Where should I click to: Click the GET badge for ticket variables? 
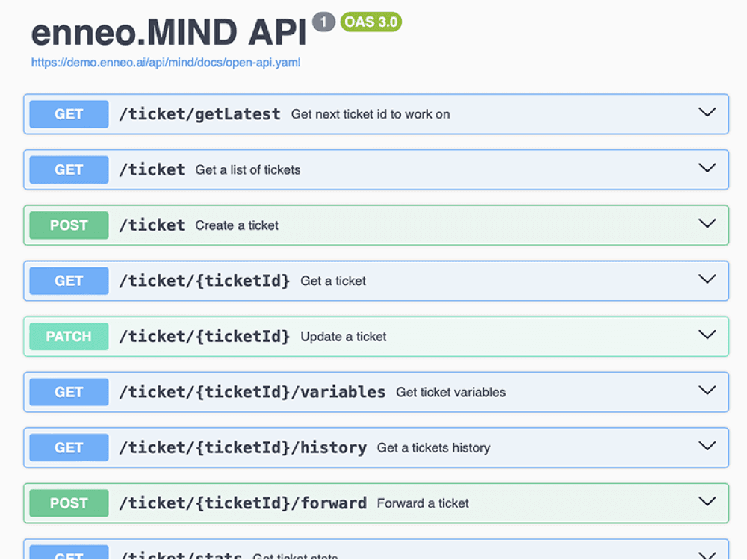[69, 392]
